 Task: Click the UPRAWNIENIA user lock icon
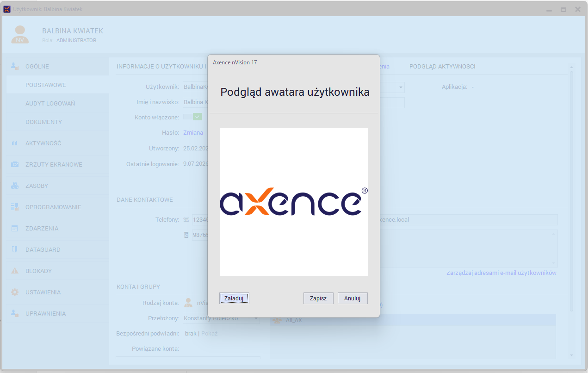click(15, 314)
